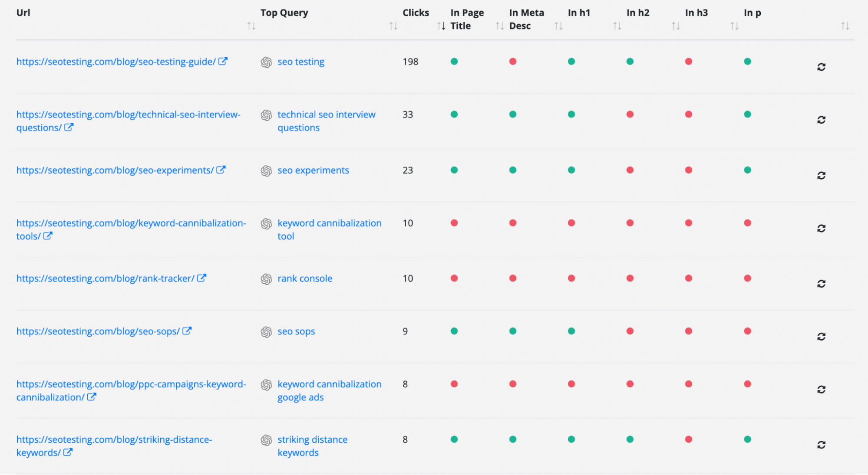
Task: Open external link icon for keyword-cannibalization-tools URL
Action: pyautogui.click(x=48, y=236)
